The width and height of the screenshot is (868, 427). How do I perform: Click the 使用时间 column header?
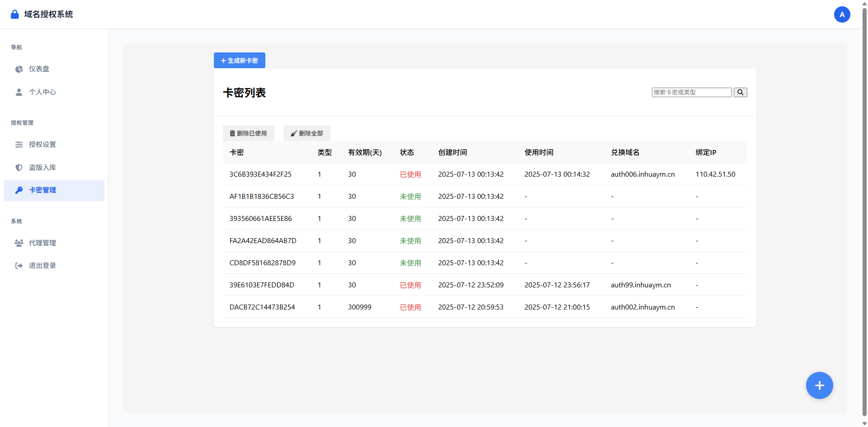(539, 152)
